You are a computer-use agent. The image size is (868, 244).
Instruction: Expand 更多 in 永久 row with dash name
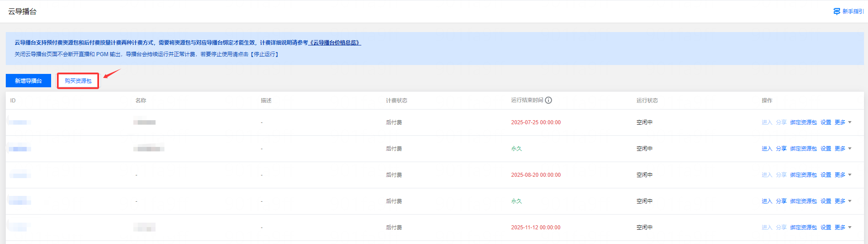(843, 201)
